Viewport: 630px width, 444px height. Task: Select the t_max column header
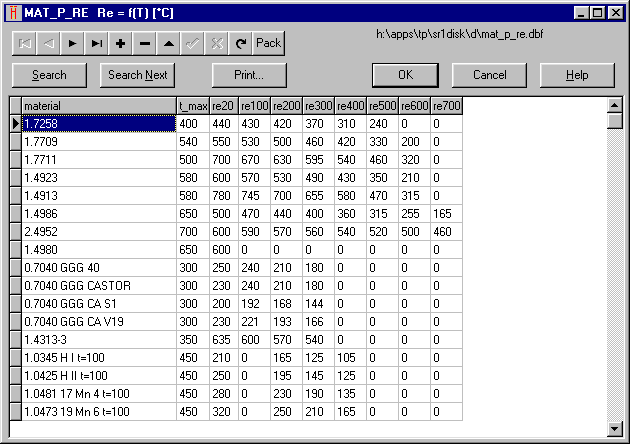(192, 106)
